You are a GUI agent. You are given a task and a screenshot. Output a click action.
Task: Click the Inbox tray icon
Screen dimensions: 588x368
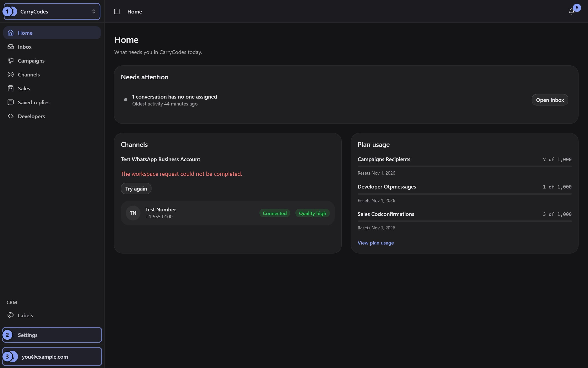[x=10, y=46]
